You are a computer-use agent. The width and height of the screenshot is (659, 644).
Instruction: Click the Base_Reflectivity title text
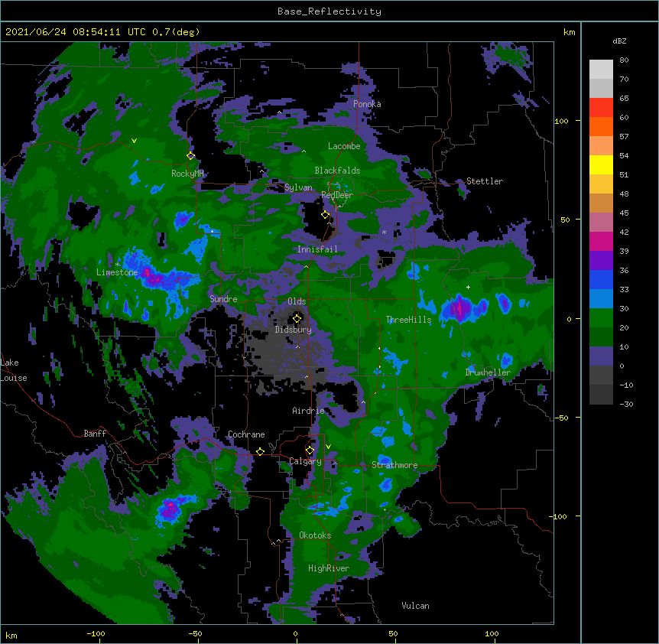pyautogui.click(x=329, y=11)
